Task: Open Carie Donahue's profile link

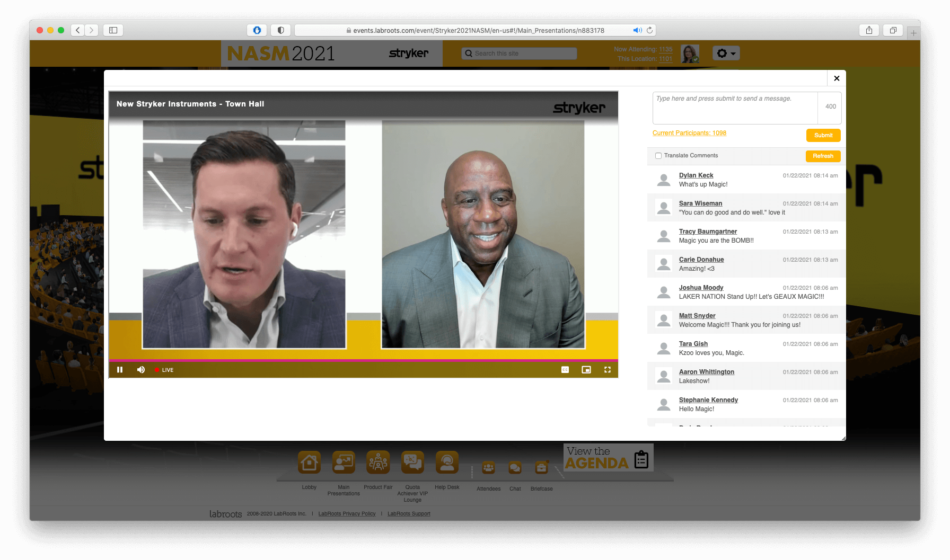Action: 701,260
